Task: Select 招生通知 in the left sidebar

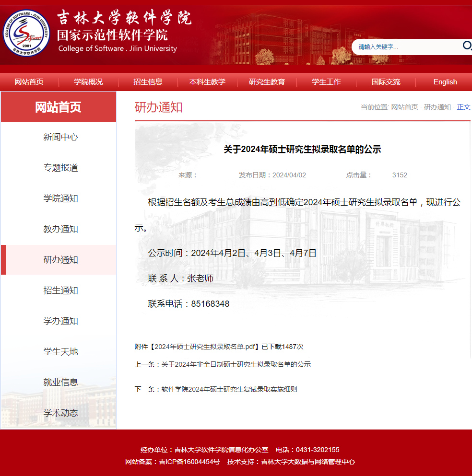Action: click(60, 290)
